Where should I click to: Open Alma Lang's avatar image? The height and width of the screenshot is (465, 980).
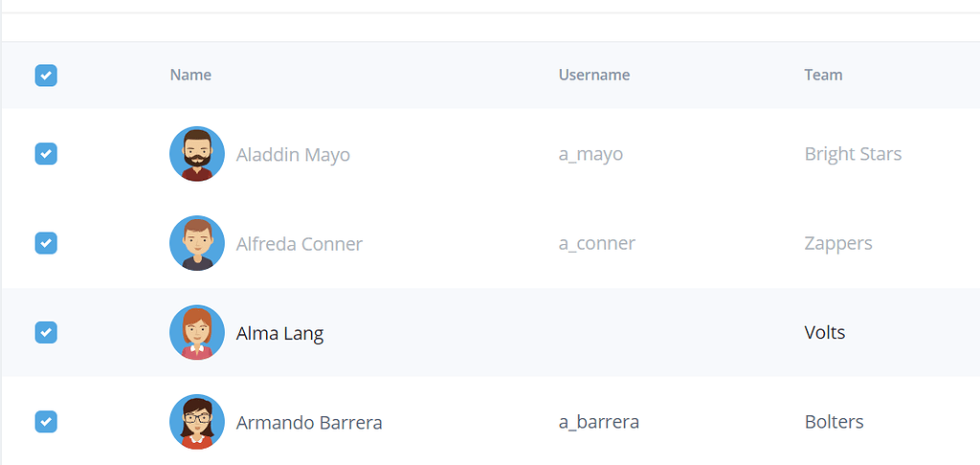point(197,333)
